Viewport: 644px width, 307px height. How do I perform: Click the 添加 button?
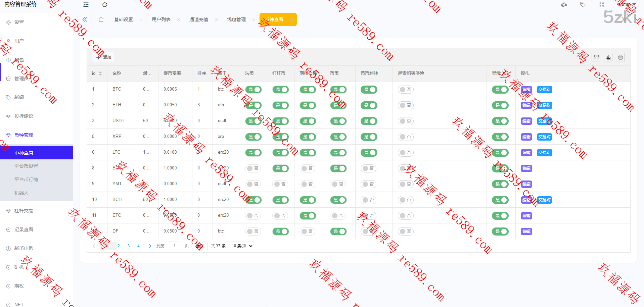click(x=104, y=57)
